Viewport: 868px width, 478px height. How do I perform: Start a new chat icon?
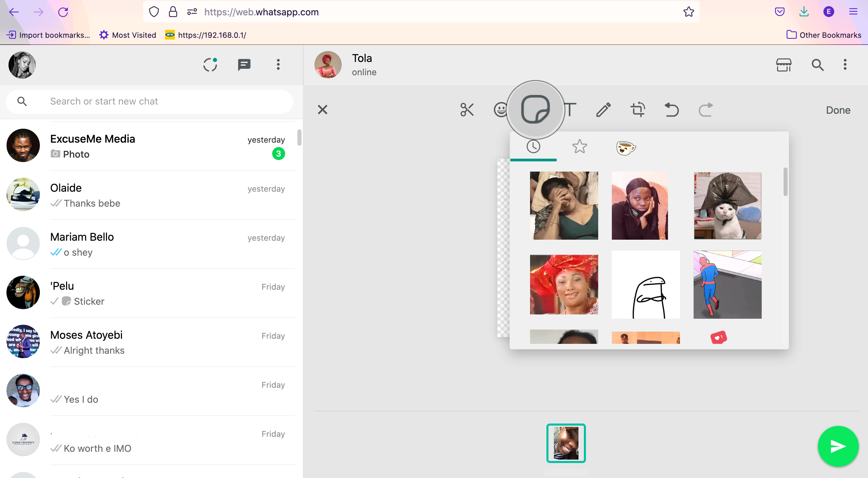point(244,65)
